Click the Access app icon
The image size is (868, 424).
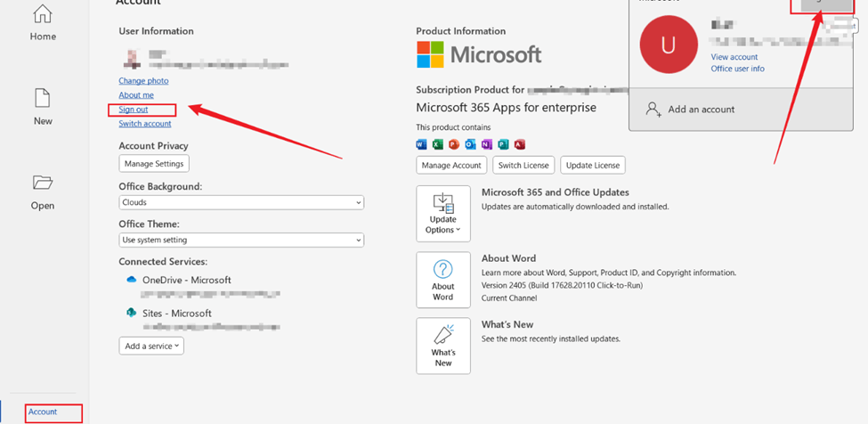[x=519, y=144]
